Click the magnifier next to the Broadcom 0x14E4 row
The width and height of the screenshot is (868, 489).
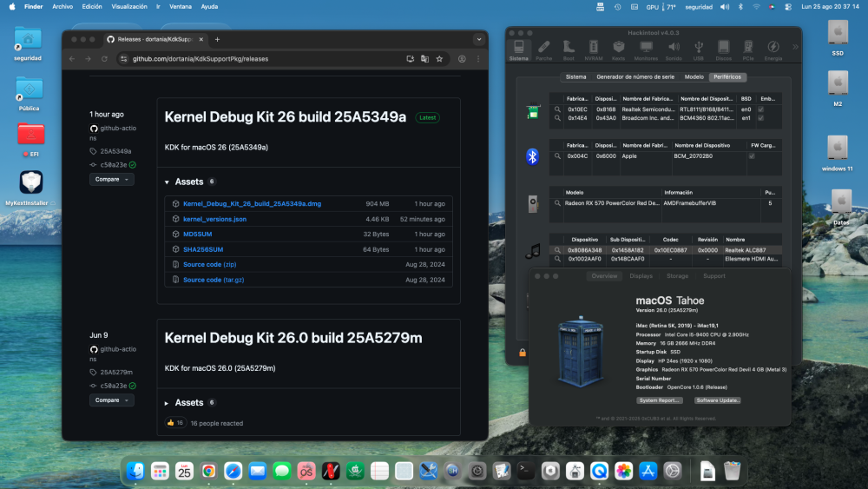pos(557,118)
